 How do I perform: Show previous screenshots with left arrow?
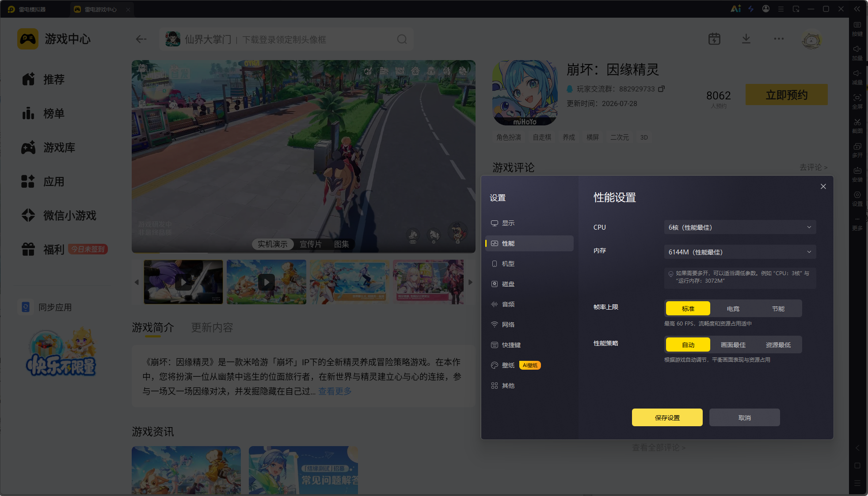137,282
